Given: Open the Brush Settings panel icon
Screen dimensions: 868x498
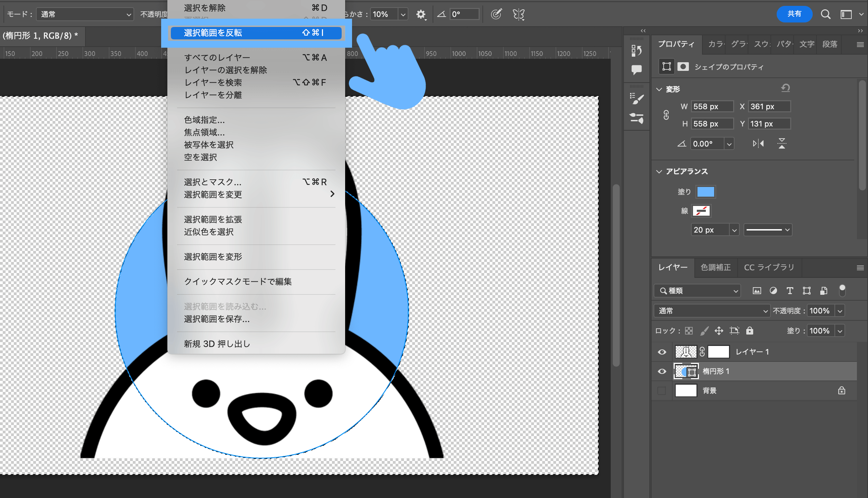Looking at the screenshot, I should point(636,99).
